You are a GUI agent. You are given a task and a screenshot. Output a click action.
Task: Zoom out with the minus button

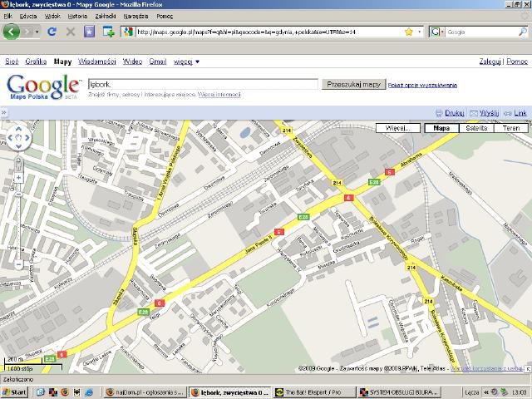(18, 264)
